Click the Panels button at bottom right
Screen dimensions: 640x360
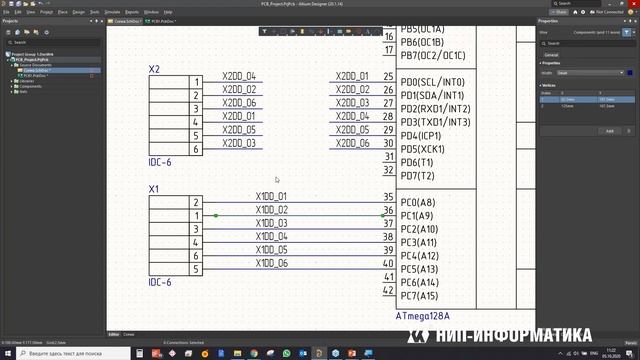pyautogui.click(x=631, y=343)
